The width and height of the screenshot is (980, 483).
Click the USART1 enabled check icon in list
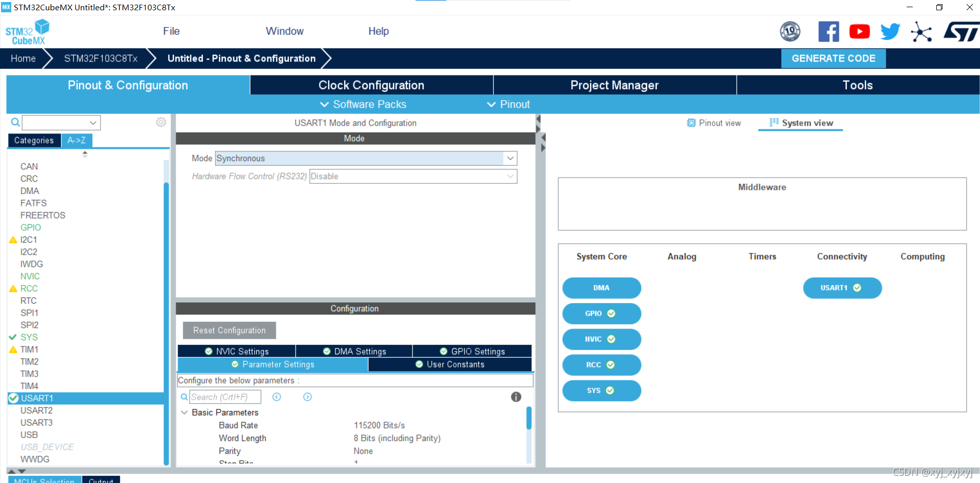(x=13, y=398)
